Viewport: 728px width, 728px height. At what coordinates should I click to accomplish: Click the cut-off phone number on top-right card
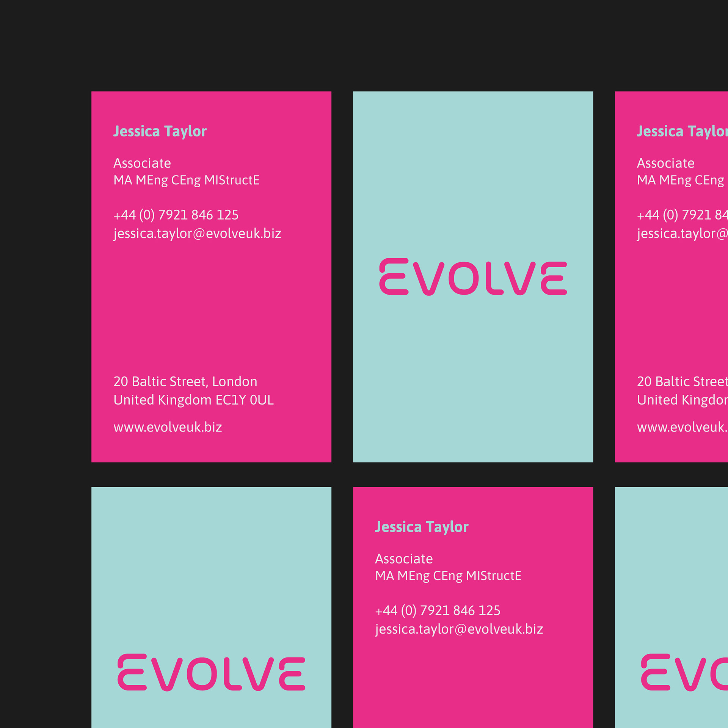click(x=682, y=215)
